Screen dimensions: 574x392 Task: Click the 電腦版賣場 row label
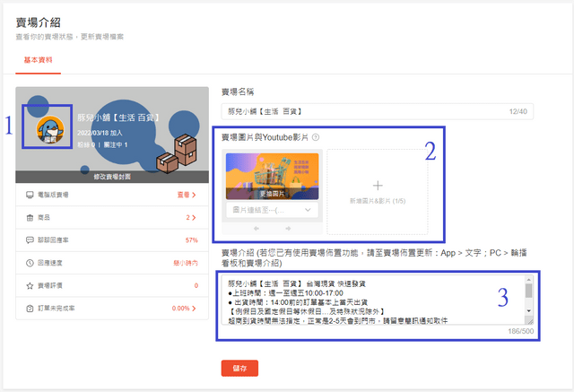click(x=53, y=195)
